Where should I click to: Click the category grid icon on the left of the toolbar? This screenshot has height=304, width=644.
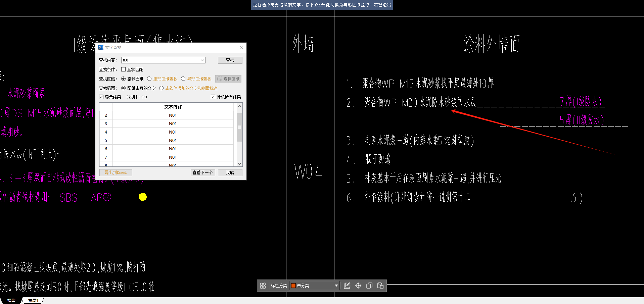pos(263,286)
